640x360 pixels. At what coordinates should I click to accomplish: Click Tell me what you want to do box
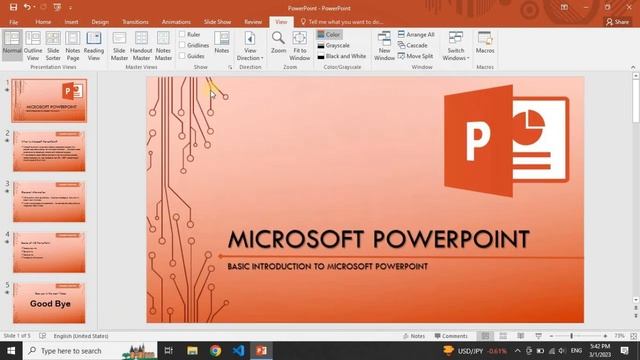click(342, 22)
